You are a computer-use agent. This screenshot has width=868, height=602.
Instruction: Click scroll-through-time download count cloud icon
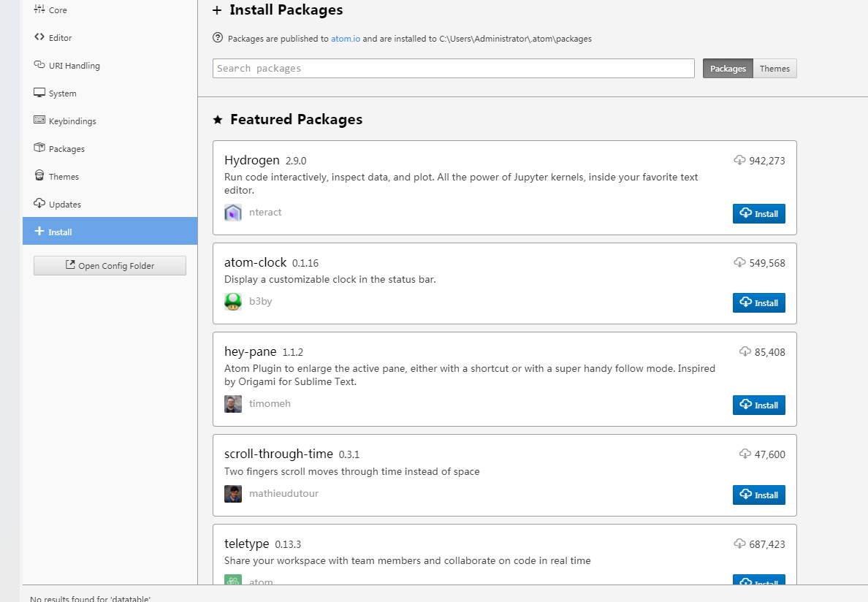pyautogui.click(x=745, y=454)
